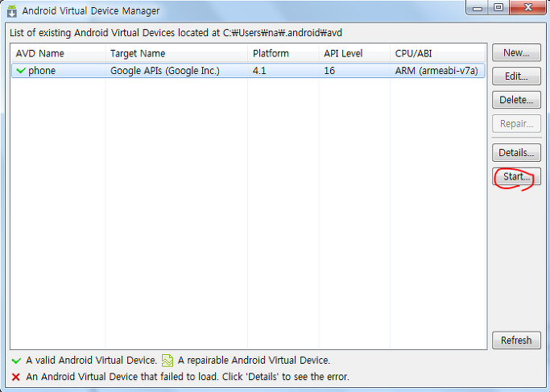Select the green checkmark on phone row
The height and width of the screenshot is (392, 550).
pyautogui.click(x=21, y=71)
